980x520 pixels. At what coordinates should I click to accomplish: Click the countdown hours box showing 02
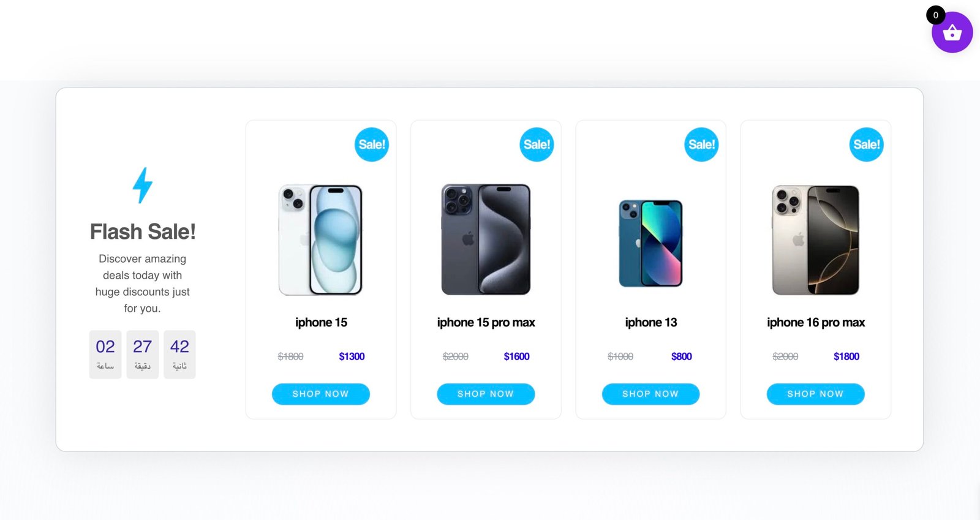click(x=105, y=355)
